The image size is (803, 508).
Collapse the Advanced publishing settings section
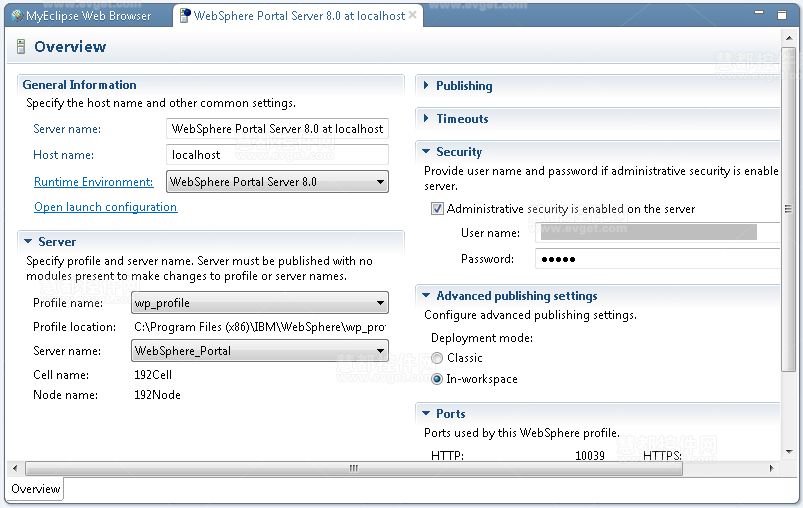[x=426, y=295]
